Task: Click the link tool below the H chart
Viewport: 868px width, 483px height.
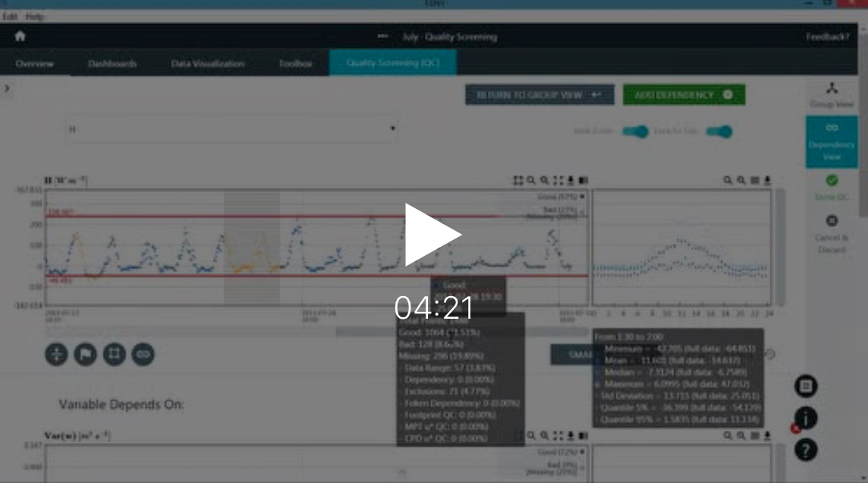Action: pos(142,354)
